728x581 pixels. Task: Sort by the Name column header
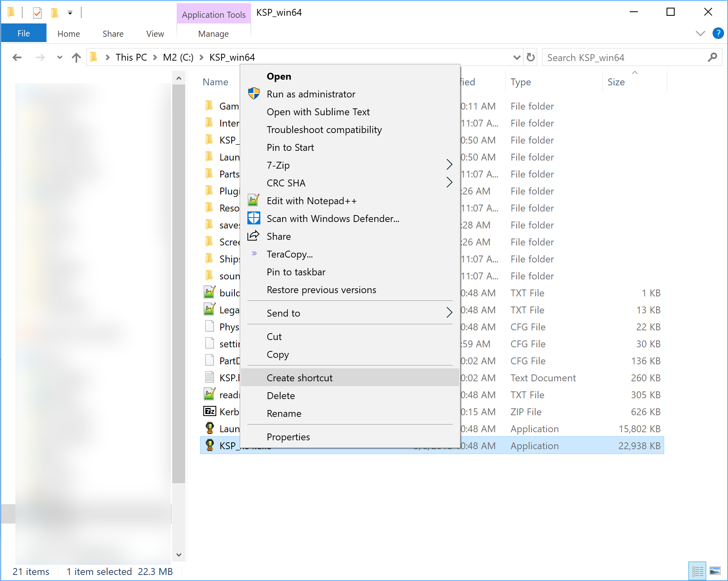(215, 82)
